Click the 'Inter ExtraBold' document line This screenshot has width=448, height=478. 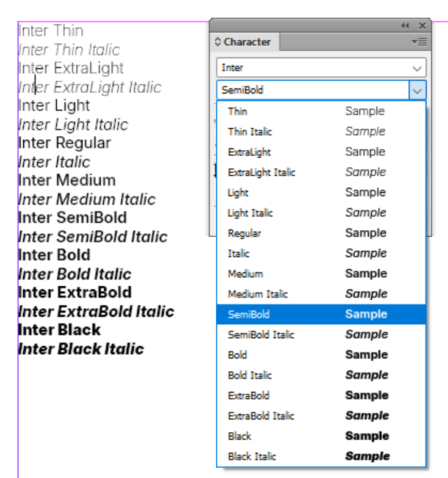click(x=75, y=292)
